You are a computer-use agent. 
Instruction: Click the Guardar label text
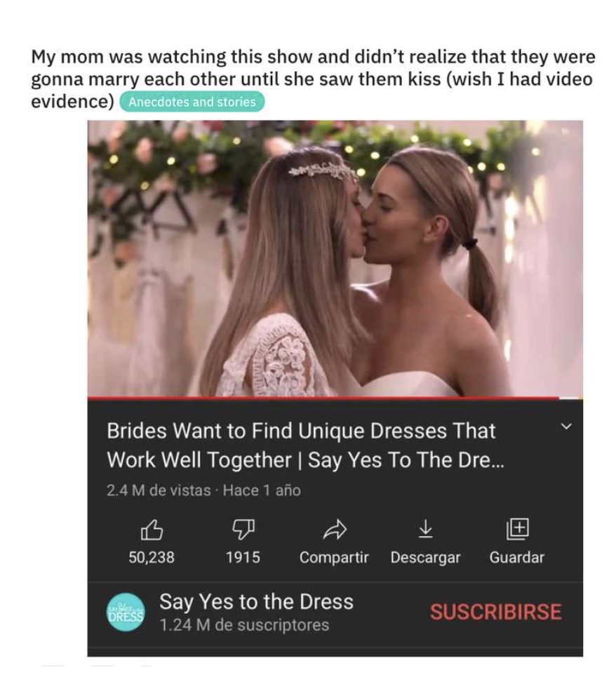point(517,558)
